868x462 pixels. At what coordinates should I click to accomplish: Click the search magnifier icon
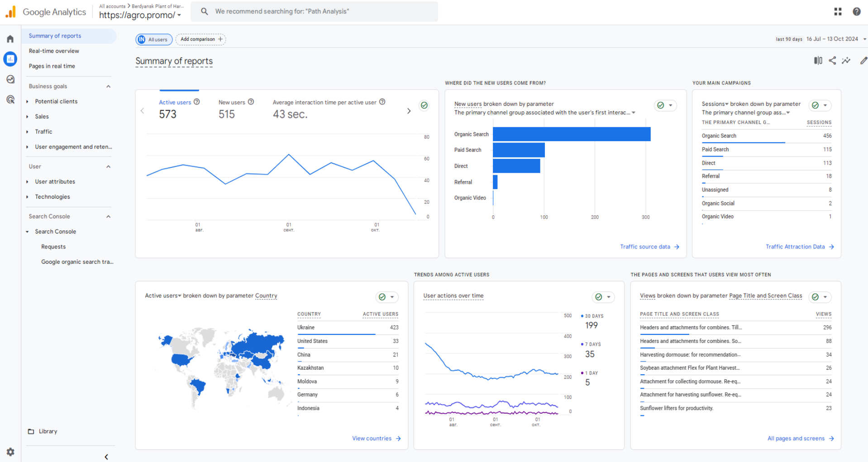pos(205,11)
